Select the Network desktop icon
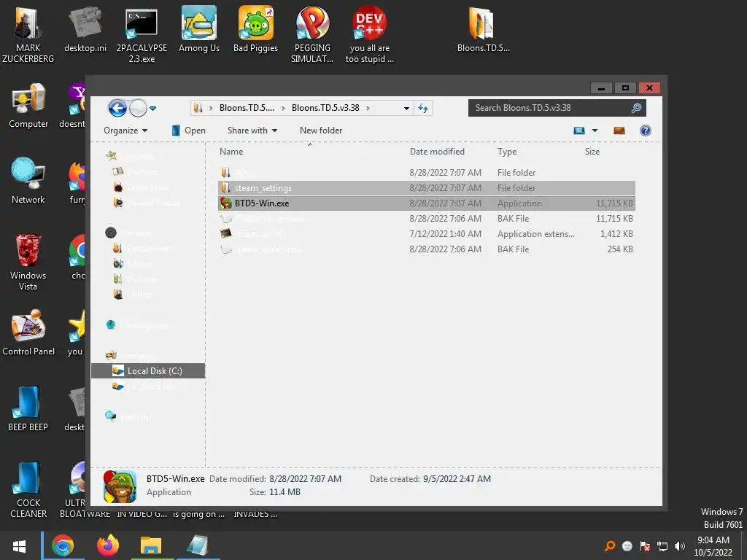 click(x=28, y=181)
